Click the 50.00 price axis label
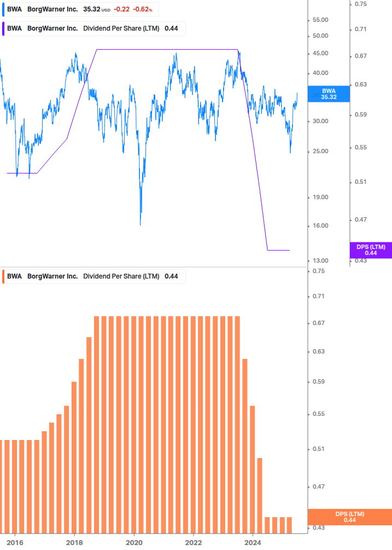The image size is (392, 550). [x=320, y=36]
